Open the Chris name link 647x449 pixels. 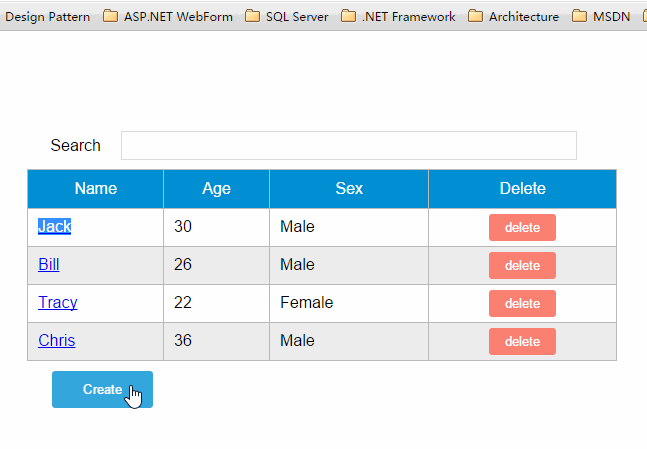(57, 340)
